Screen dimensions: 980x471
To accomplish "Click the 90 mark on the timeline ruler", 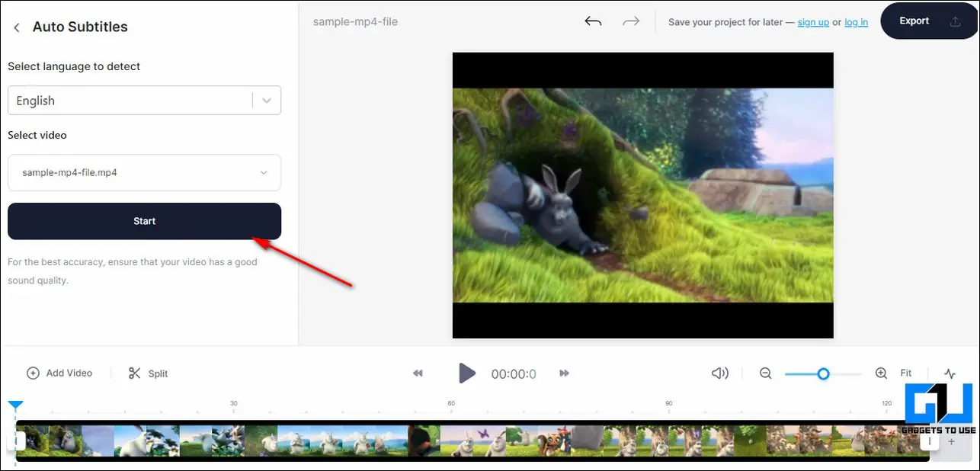I will (x=668, y=403).
